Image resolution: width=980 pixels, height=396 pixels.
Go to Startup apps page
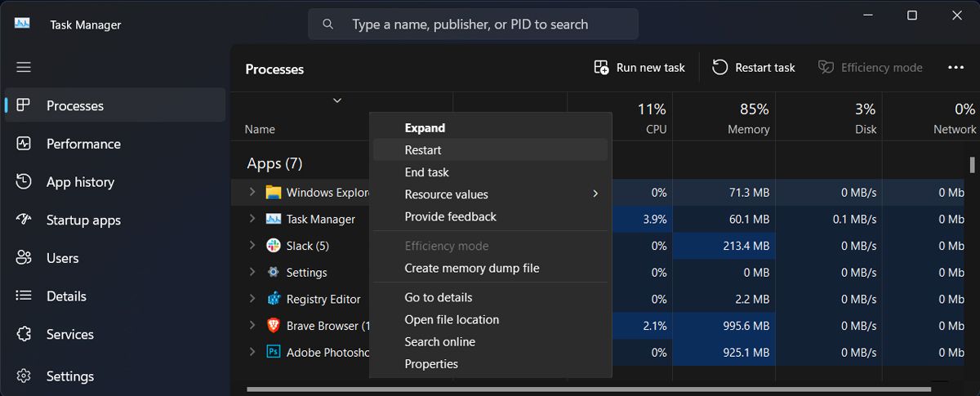pos(83,220)
